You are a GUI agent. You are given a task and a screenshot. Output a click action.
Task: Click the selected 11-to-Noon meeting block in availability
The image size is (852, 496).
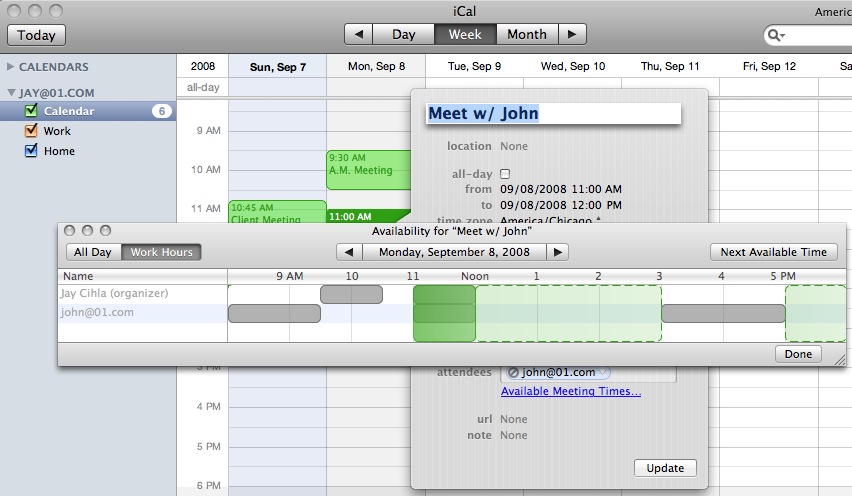(x=444, y=314)
